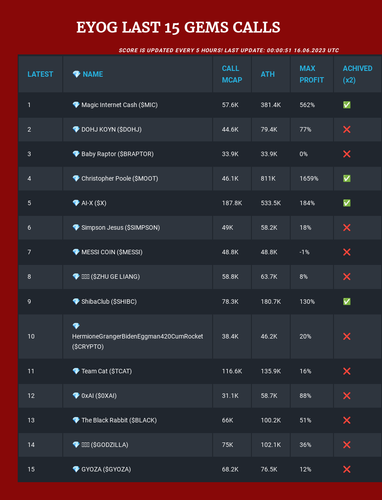
Task: Select the DOHJ KOYN ($DOHJ) name
Action: [x=111, y=129]
